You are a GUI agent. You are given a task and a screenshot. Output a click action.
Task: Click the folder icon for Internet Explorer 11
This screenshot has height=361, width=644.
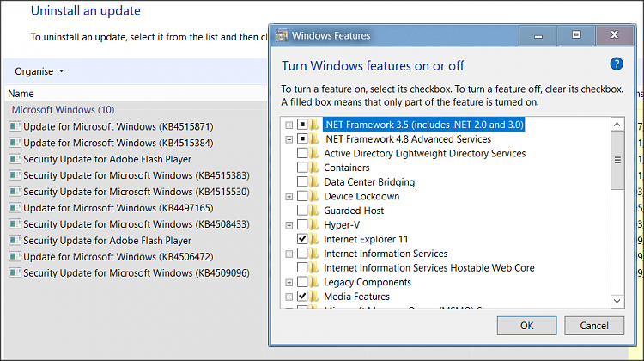pos(314,239)
